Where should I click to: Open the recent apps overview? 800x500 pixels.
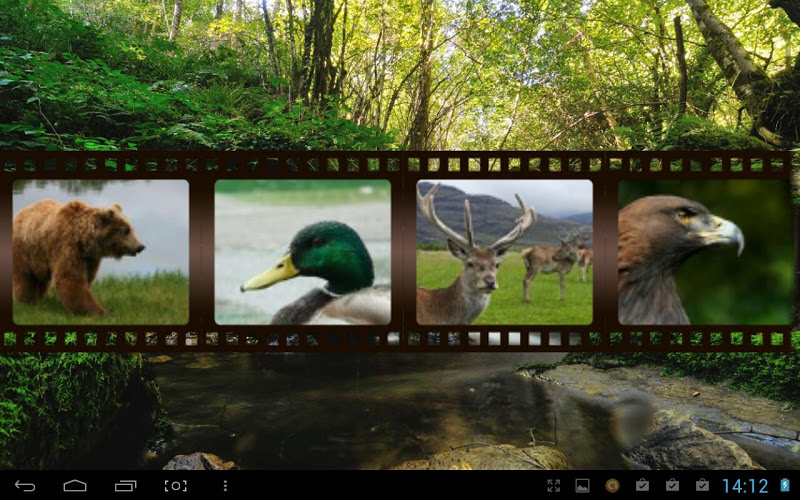(x=126, y=486)
